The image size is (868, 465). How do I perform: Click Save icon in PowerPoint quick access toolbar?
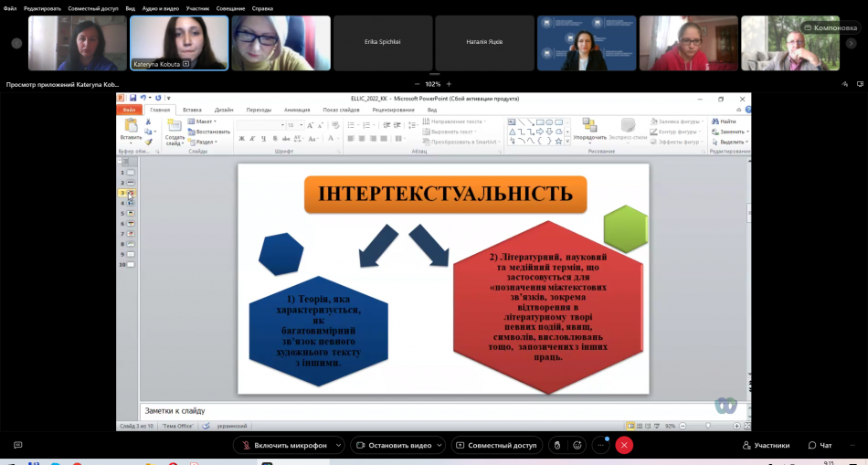132,98
